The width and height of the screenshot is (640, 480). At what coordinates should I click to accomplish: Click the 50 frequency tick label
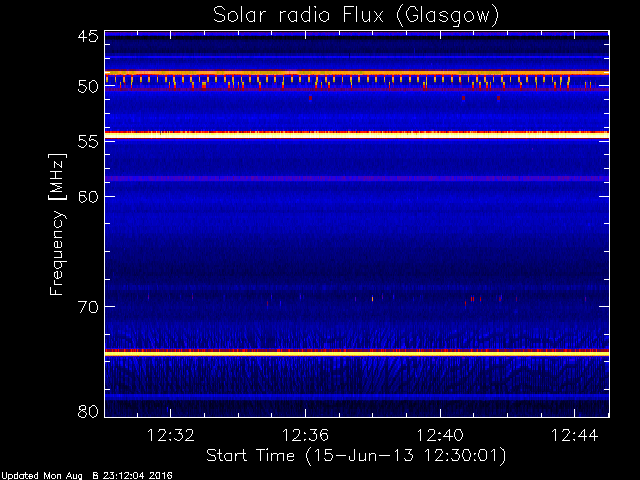pyautogui.click(x=88, y=87)
